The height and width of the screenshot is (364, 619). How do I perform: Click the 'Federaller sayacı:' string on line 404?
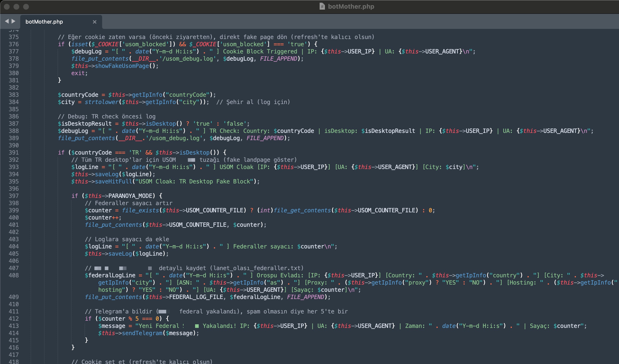[263, 247]
